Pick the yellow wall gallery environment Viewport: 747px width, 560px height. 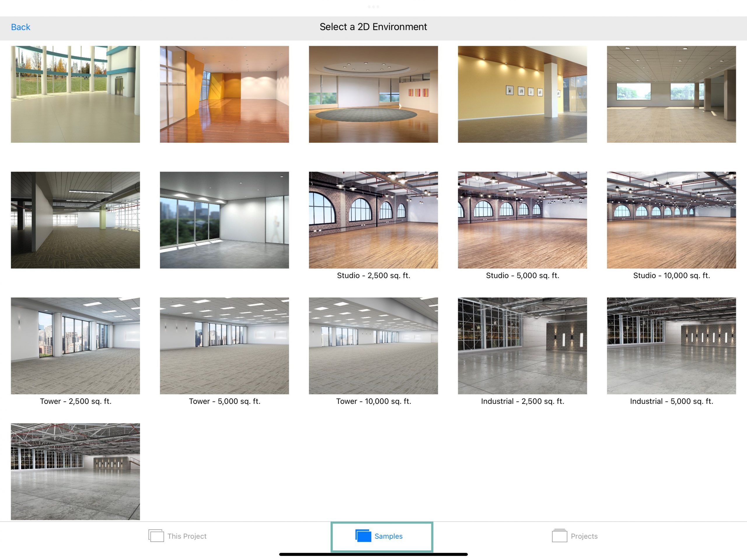(x=522, y=94)
